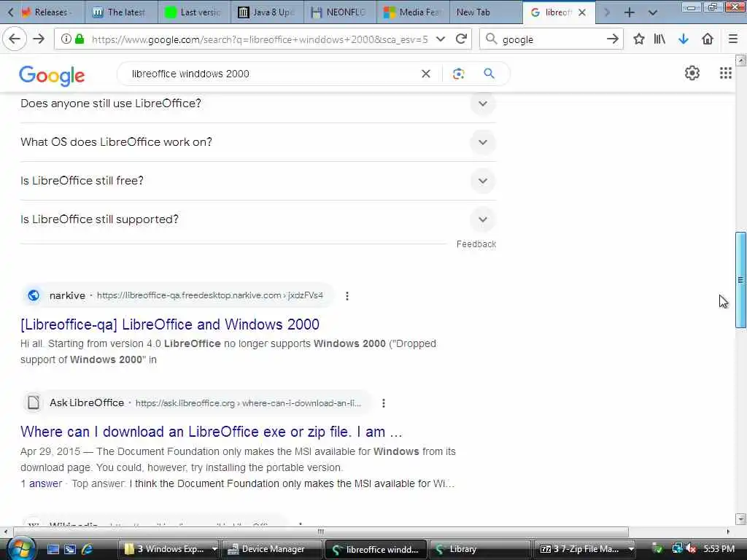Image resolution: width=747 pixels, height=560 pixels.
Task: Open the Ask LibreOffice source link
Action: tap(197, 402)
